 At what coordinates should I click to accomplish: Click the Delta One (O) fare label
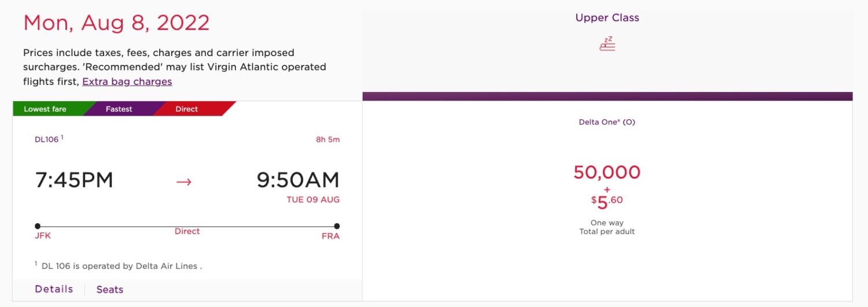coord(607,122)
